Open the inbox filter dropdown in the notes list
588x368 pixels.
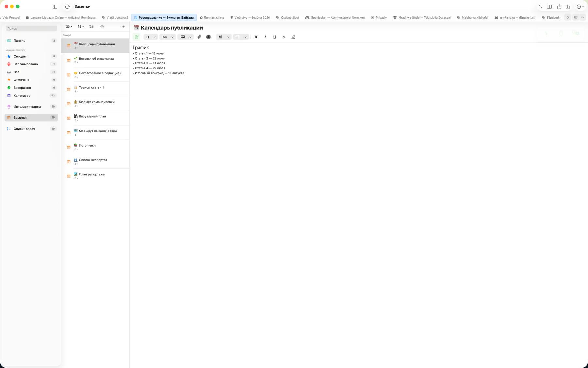pyautogui.click(x=69, y=27)
